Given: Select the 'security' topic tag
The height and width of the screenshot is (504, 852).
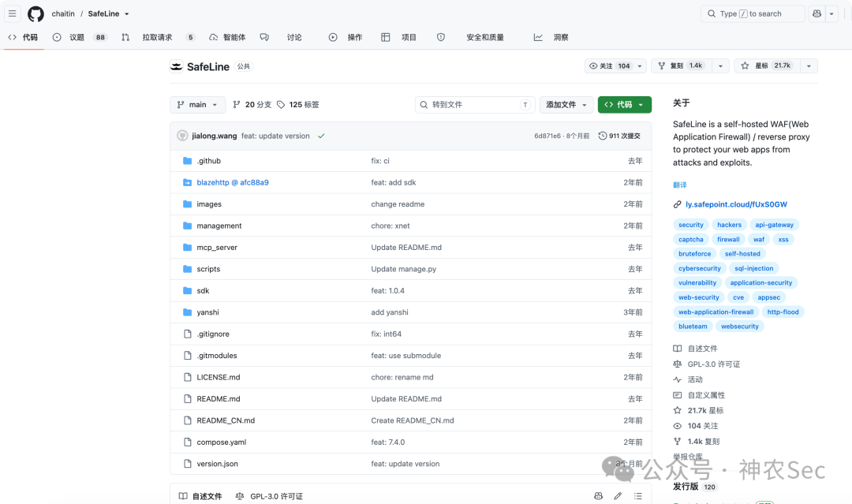Looking at the screenshot, I should coord(690,225).
